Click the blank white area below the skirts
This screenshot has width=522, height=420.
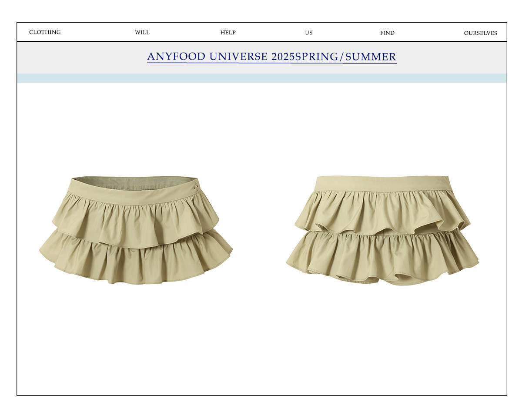(x=261, y=348)
